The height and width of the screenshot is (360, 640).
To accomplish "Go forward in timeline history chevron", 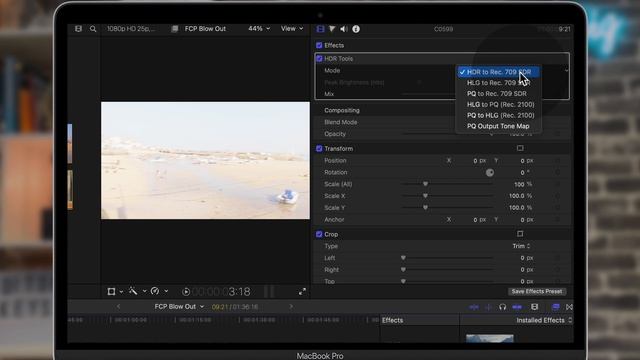I will [x=291, y=307].
